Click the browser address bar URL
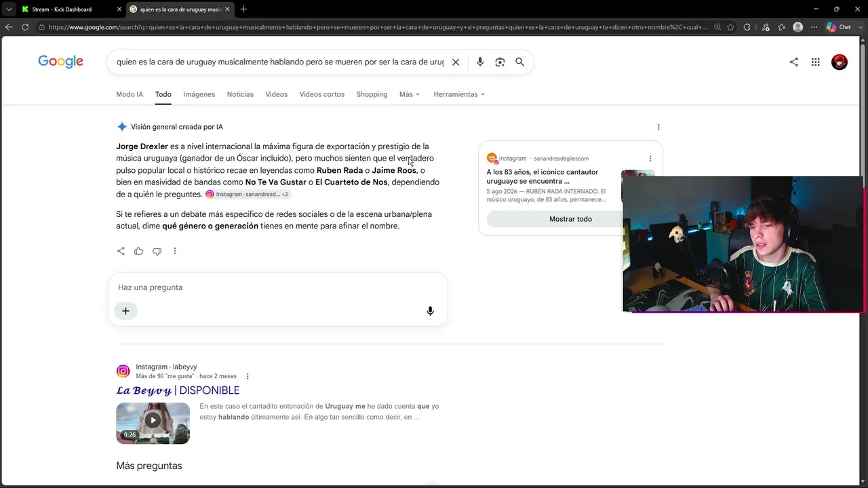The image size is (868, 488). pyautogui.click(x=377, y=27)
